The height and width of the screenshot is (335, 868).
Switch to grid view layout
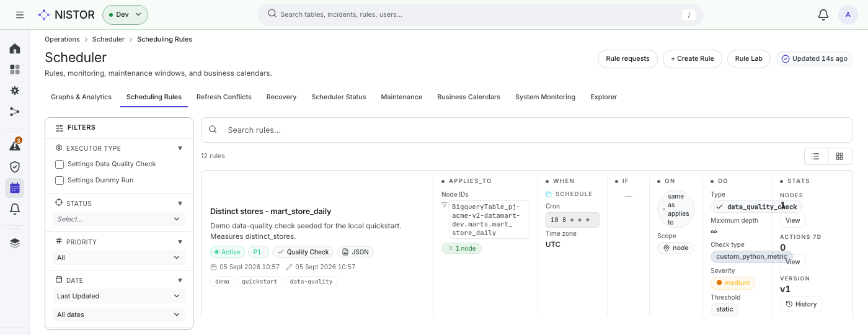point(839,156)
